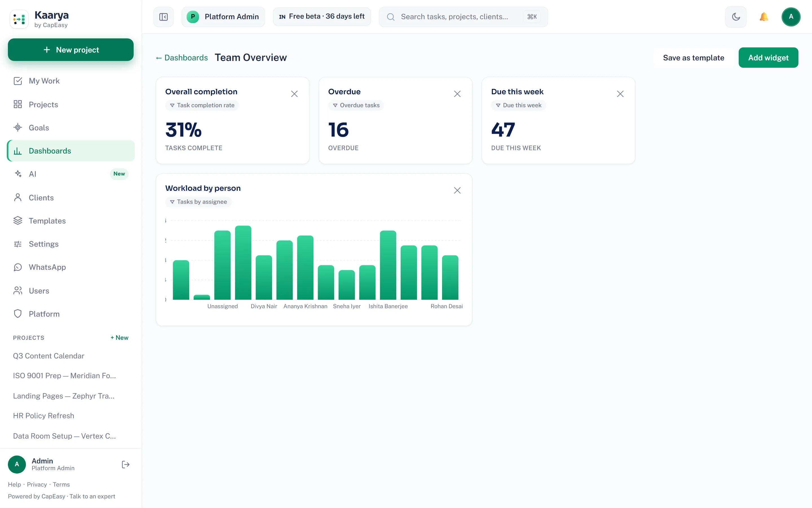Click Save as template
Viewport: 812px width, 508px height.
coord(693,58)
